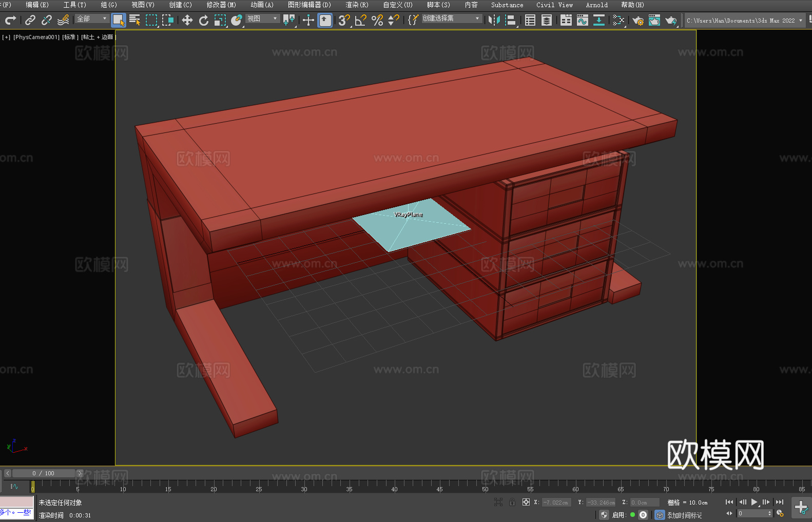
Task: Select the Bind to Space Warp tool
Action: point(63,20)
